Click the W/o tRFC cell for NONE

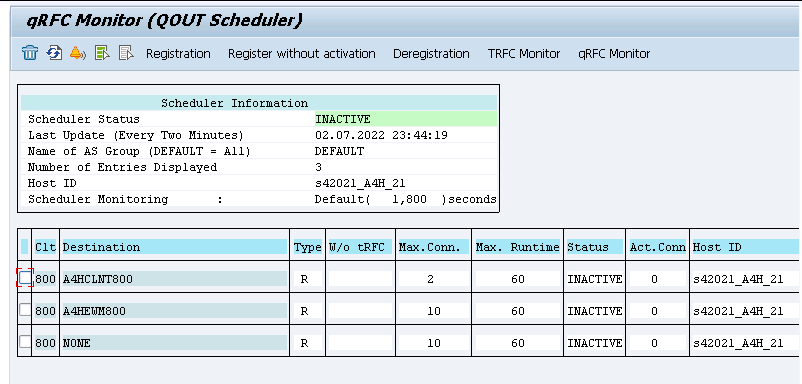pyautogui.click(x=360, y=343)
